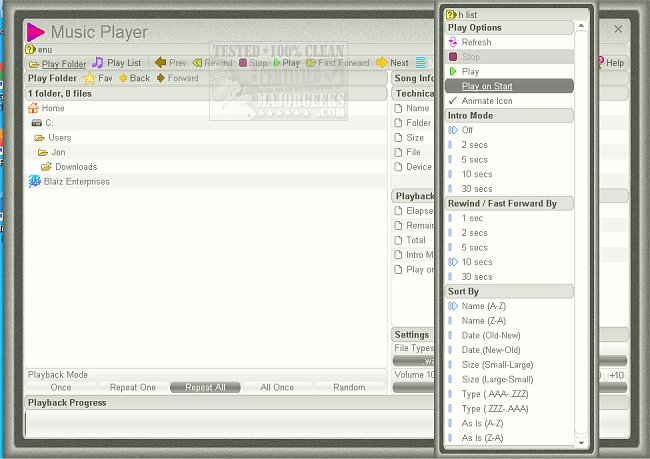Sort by Date (New-Old)
This screenshot has width=650, height=459.
point(509,350)
